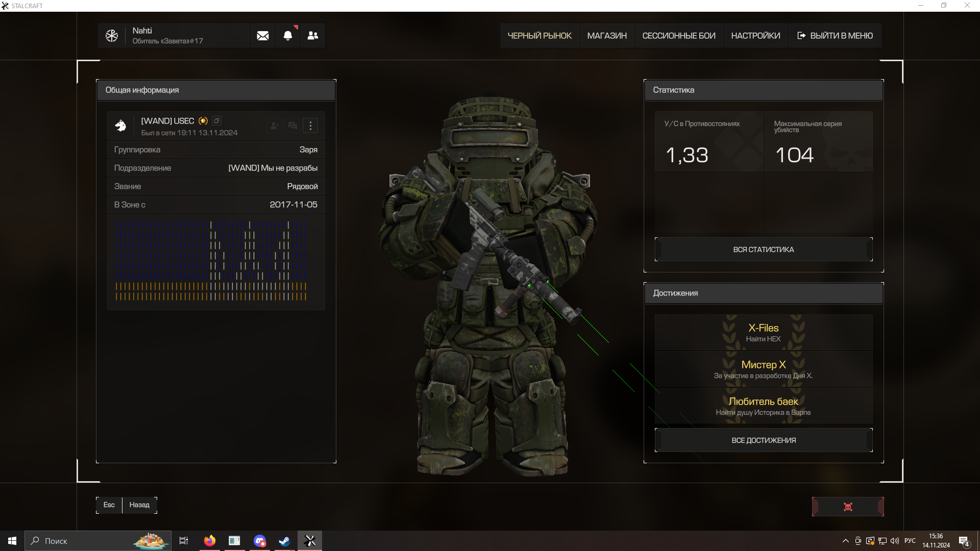Click the ВСЯ СТАТИСТИКА button

764,249
